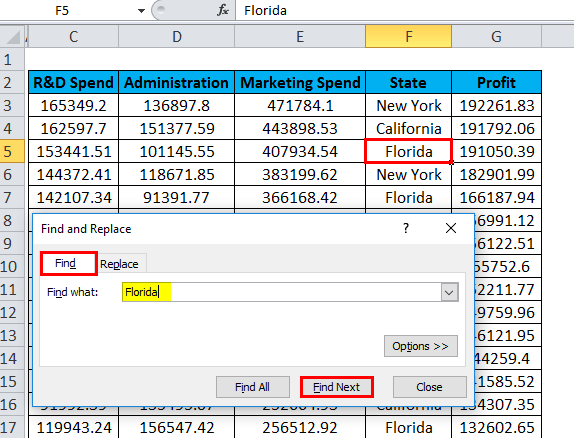574x438 pixels.
Task: Select cell with 101145.55
Action: [x=176, y=151]
